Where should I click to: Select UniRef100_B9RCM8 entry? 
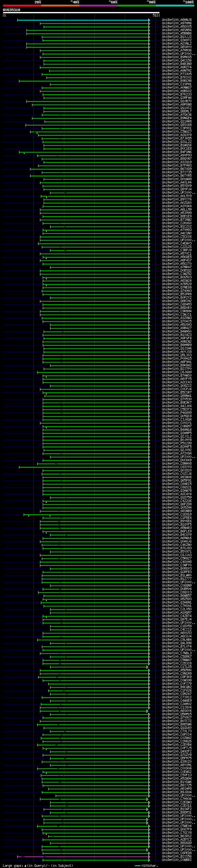(x=177, y=81)
